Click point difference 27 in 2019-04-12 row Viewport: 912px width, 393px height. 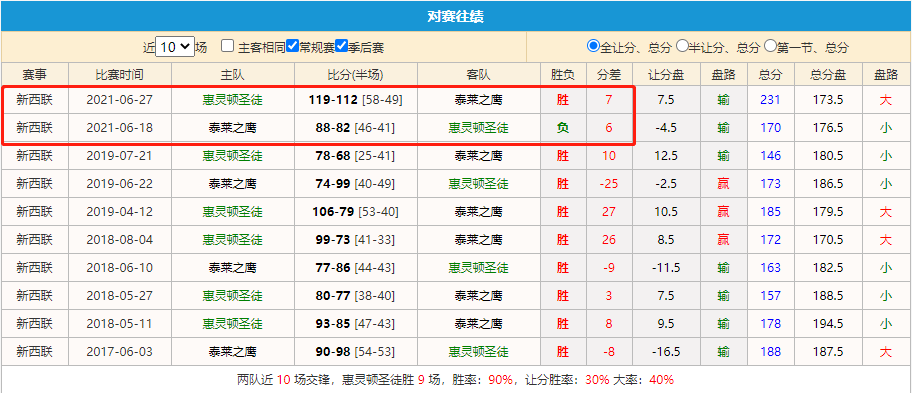pyautogui.click(x=608, y=212)
